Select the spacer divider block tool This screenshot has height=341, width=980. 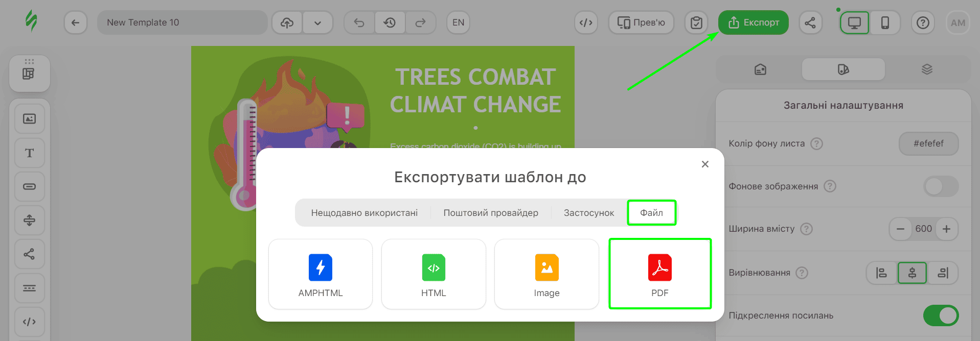30,220
